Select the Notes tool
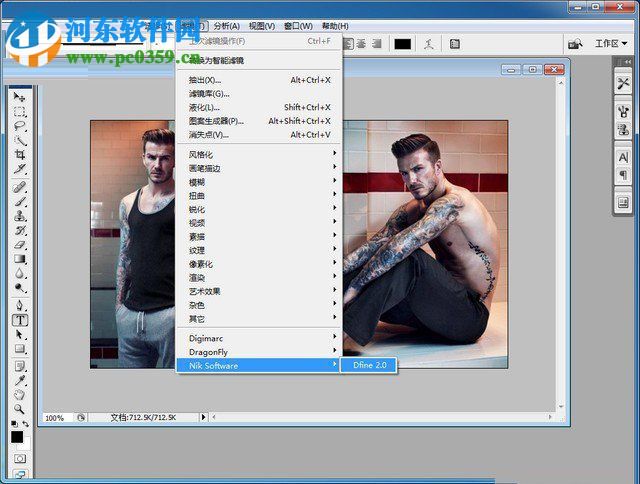 coord(19,366)
